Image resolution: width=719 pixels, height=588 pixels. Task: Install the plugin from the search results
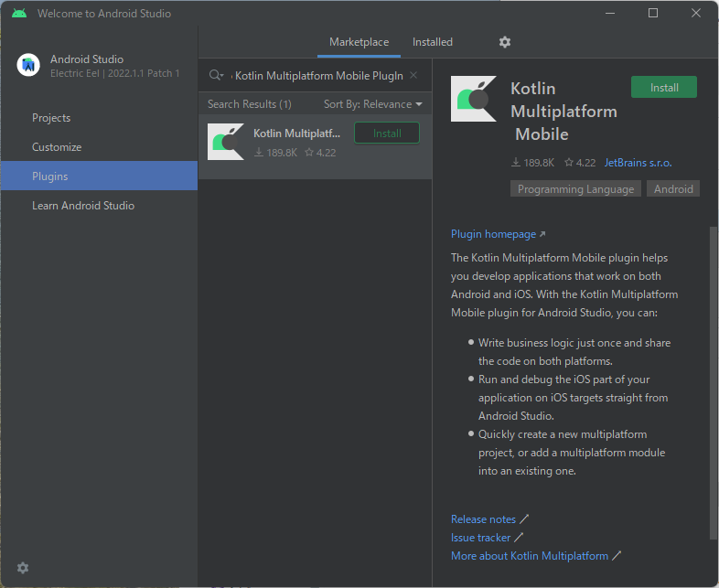pyautogui.click(x=386, y=134)
